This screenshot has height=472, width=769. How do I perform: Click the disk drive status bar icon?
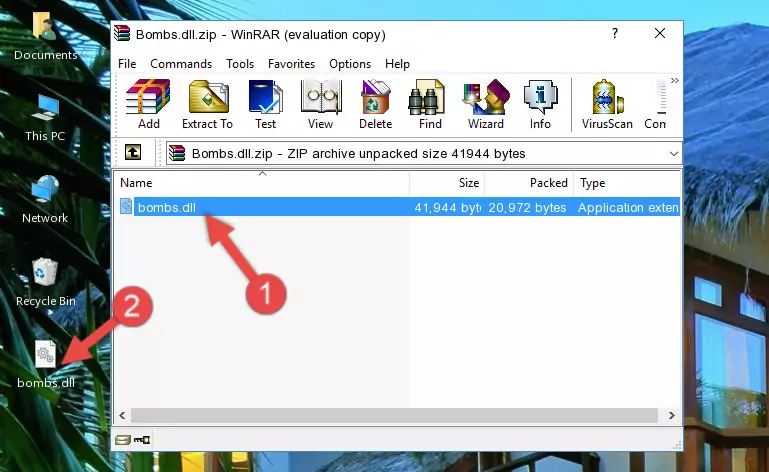pyautogui.click(x=123, y=440)
